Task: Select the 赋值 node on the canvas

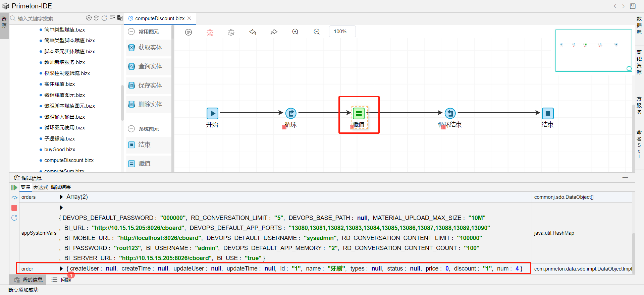Action: pyautogui.click(x=359, y=114)
